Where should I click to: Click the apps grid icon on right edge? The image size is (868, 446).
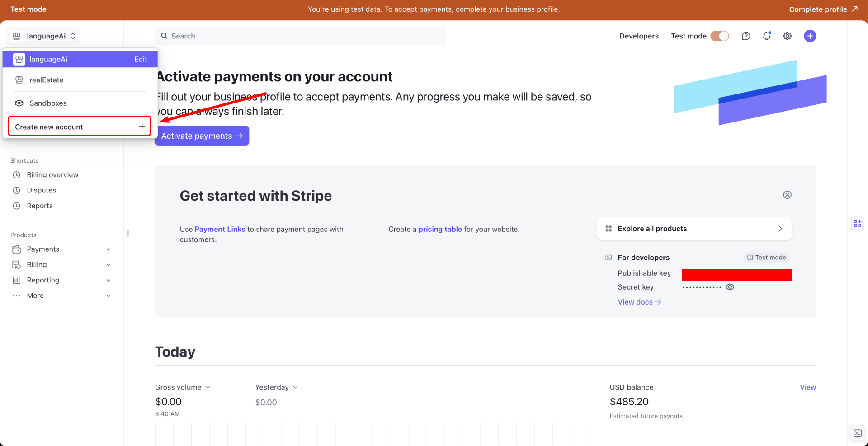tap(858, 223)
